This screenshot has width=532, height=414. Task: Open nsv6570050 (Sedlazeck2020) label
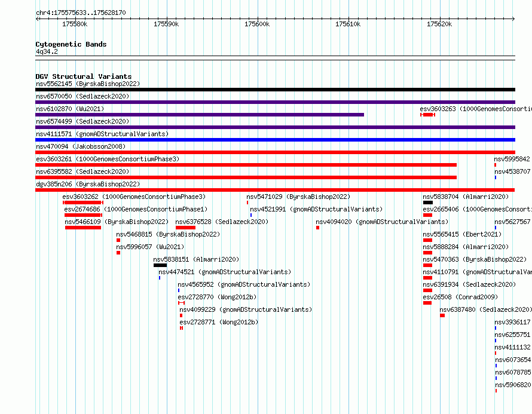pos(82,96)
